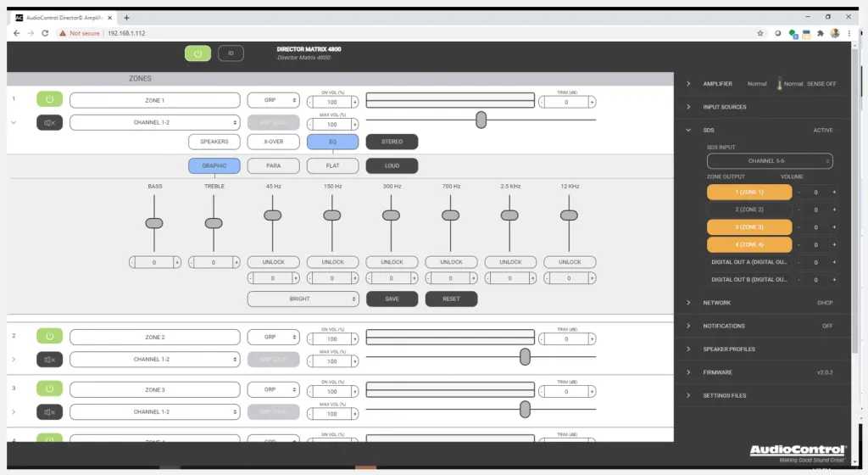The height and width of the screenshot is (475, 868).
Task: Select the EQ tab
Action: 332,142
